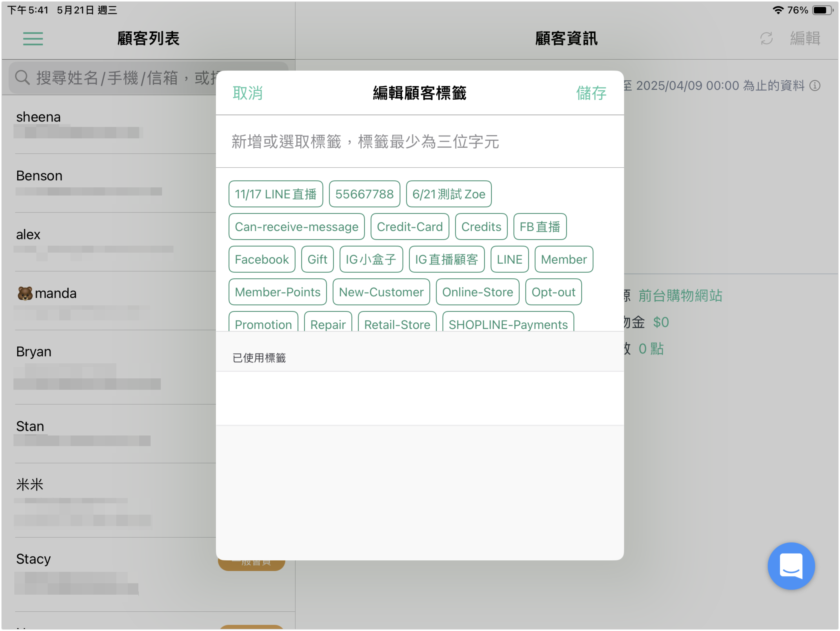Save tags with 儲存
Image resolution: width=840 pixels, height=631 pixels.
pos(591,93)
